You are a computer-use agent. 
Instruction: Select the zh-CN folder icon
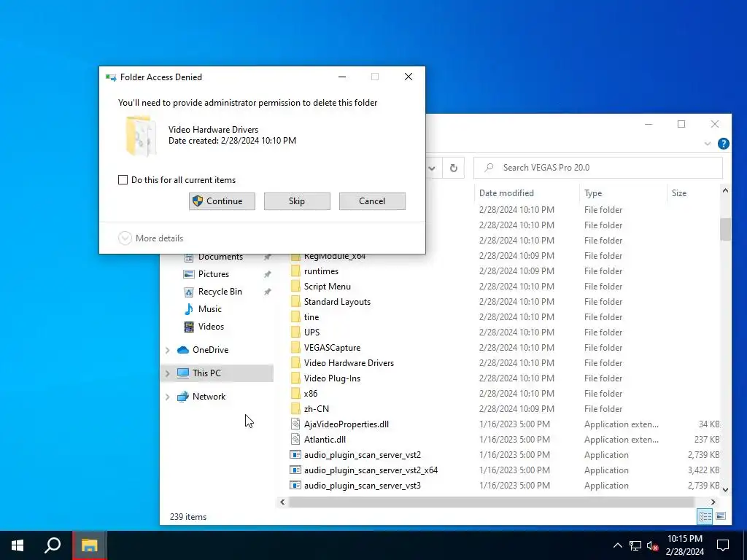pyautogui.click(x=295, y=408)
